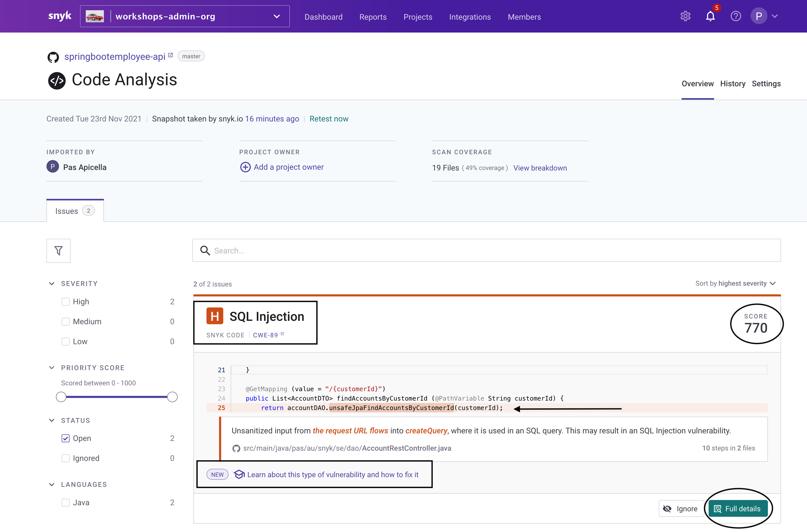Viewport: 807px width, 532px height.
Task: Enable the Java language checkbox
Action: 66,502
